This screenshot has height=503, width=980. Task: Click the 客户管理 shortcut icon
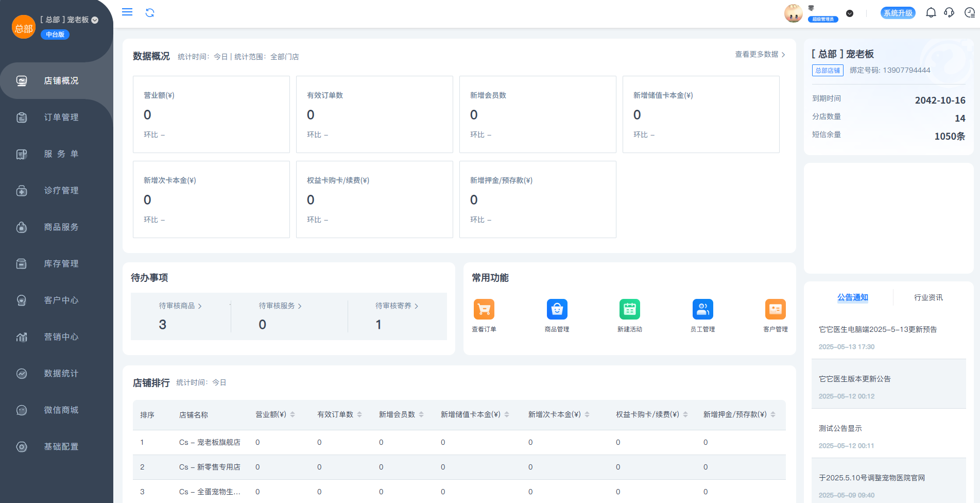(775, 309)
